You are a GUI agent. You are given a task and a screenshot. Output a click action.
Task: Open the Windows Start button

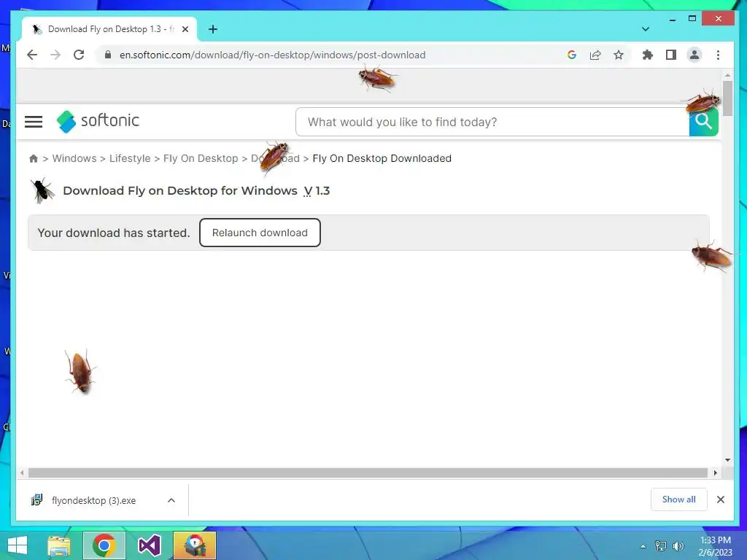click(18, 545)
